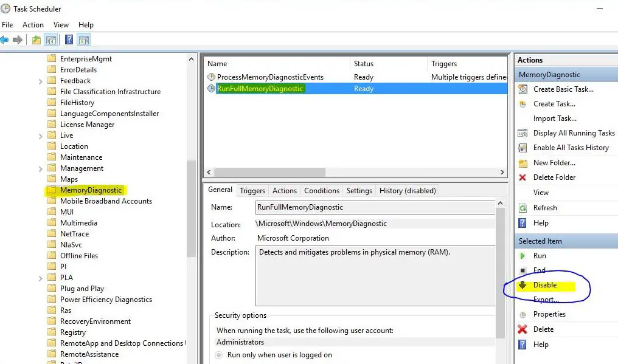
Task: Click the RunFullMemoryDiagnostic task clock icon
Action: point(212,89)
